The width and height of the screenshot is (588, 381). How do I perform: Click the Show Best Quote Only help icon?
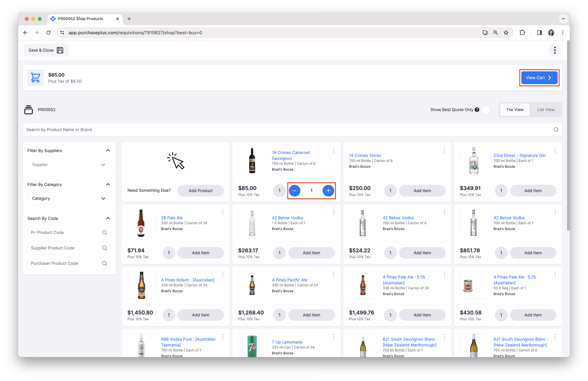pos(477,110)
